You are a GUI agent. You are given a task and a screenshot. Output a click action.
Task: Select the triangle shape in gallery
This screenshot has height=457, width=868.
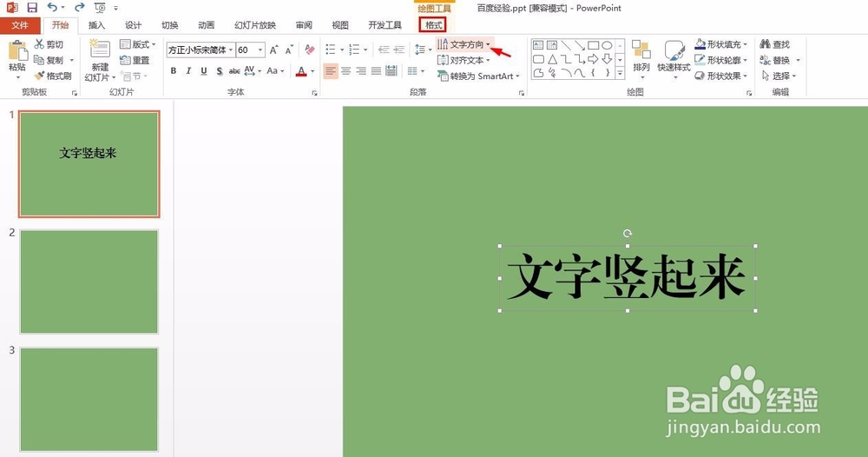(552, 59)
